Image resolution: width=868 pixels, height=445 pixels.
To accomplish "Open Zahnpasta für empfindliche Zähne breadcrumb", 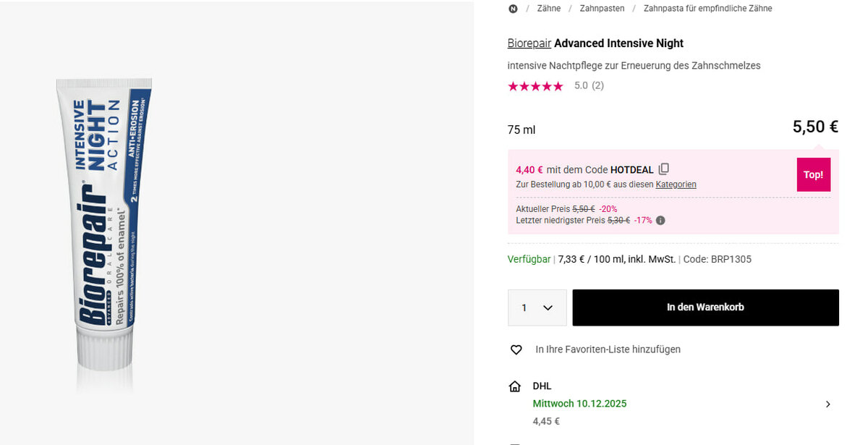I will pyautogui.click(x=707, y=9).
